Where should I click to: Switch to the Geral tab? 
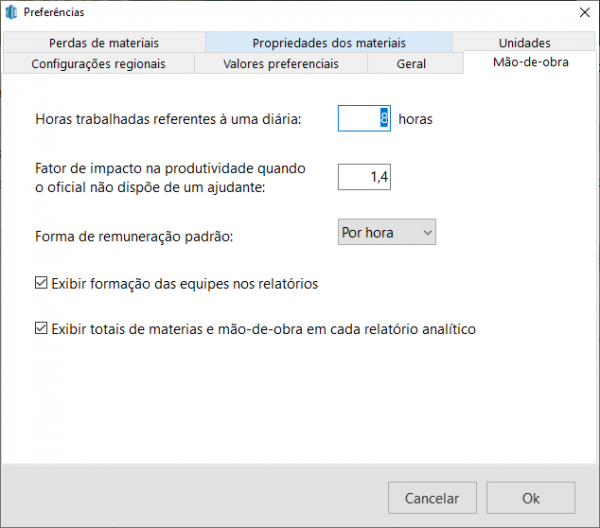click(411, 63)
